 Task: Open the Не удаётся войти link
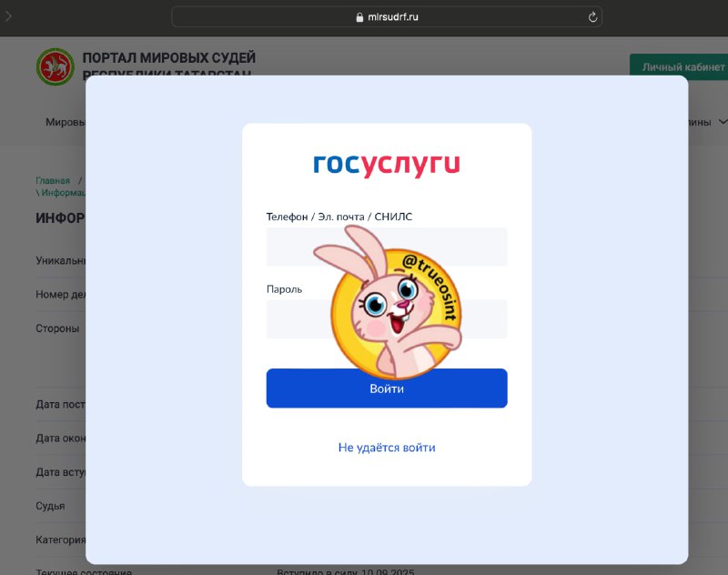[387, 448]
